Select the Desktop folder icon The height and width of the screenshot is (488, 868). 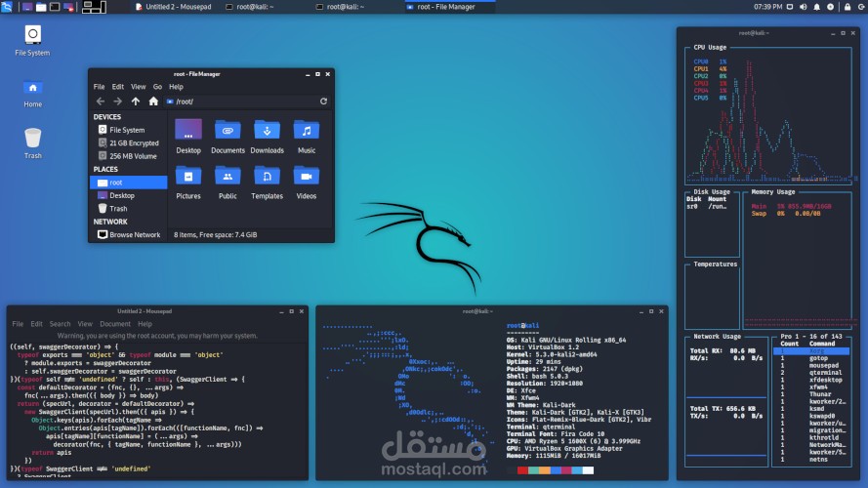tap(188, 136)
